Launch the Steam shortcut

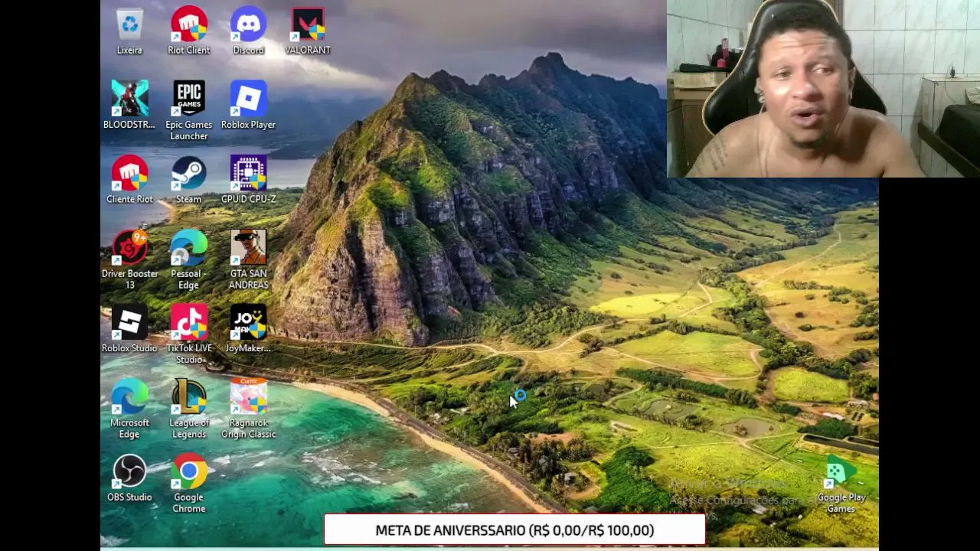[x=188, y=180]
